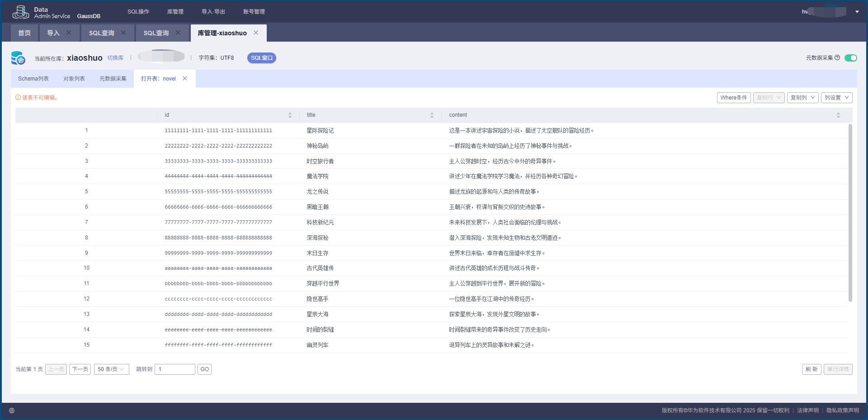
Task: Open the 库管理 menu
Action: coord(175,12)
